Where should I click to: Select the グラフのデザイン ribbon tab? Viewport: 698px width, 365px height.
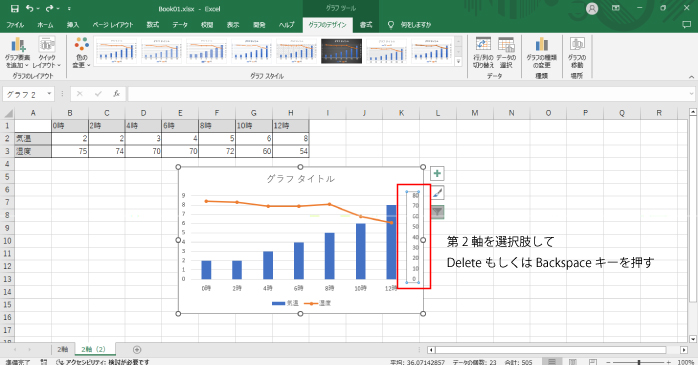pyautogui.click(x=327, y=25)
